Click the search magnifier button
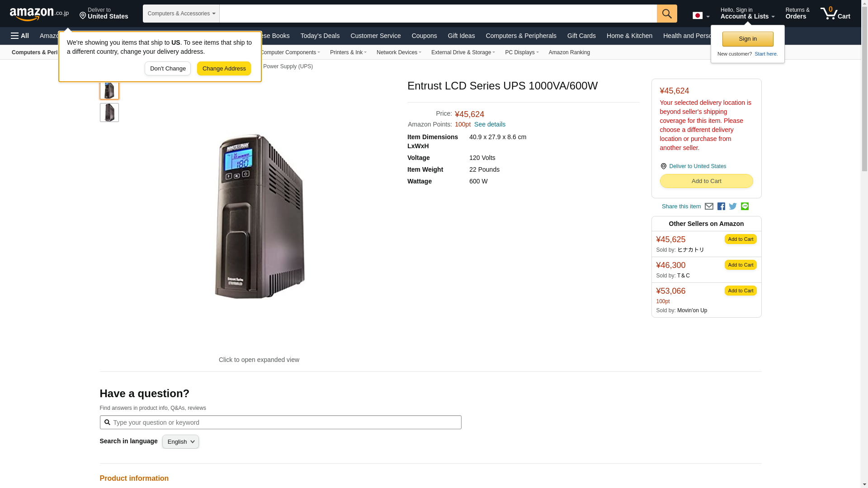This screenshot has width=868, height=488. pos(666,14)
